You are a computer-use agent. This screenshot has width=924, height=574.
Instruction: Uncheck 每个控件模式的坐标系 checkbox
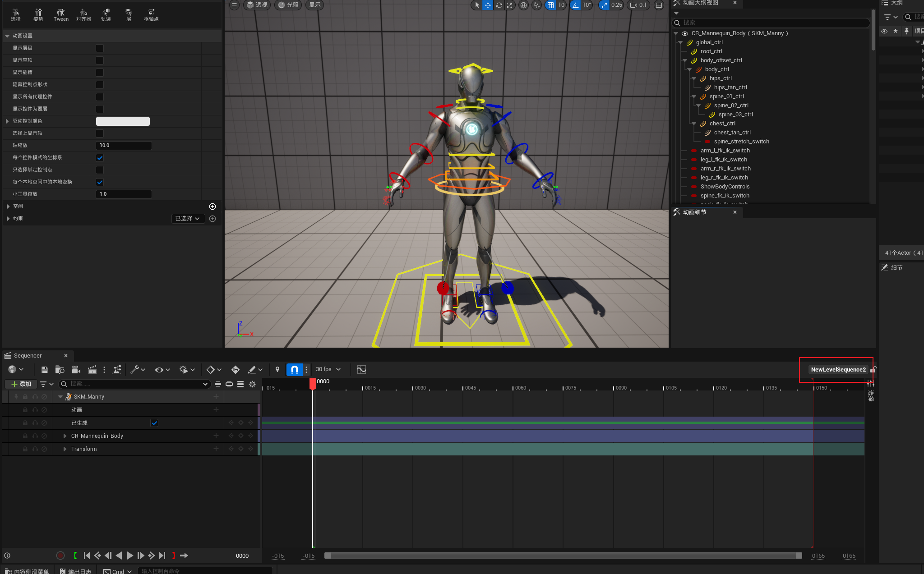[x=100, y=158]
